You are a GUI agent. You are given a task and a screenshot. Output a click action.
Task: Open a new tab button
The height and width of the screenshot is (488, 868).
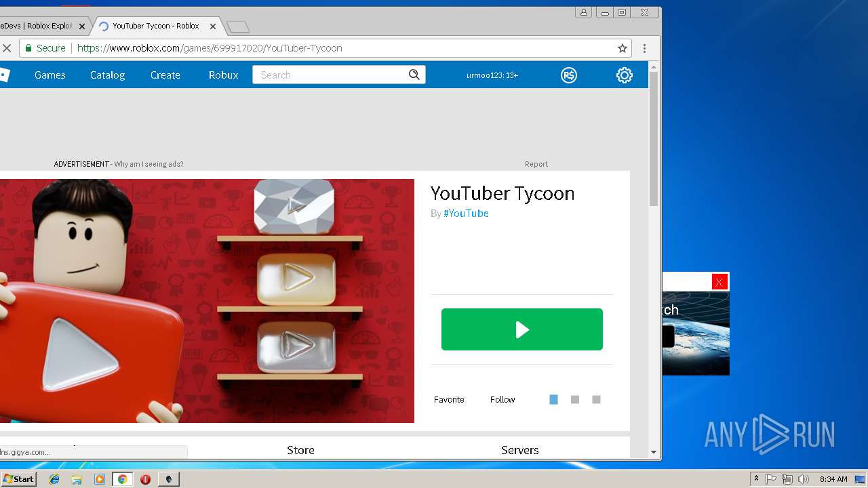[x=238, y=27]
